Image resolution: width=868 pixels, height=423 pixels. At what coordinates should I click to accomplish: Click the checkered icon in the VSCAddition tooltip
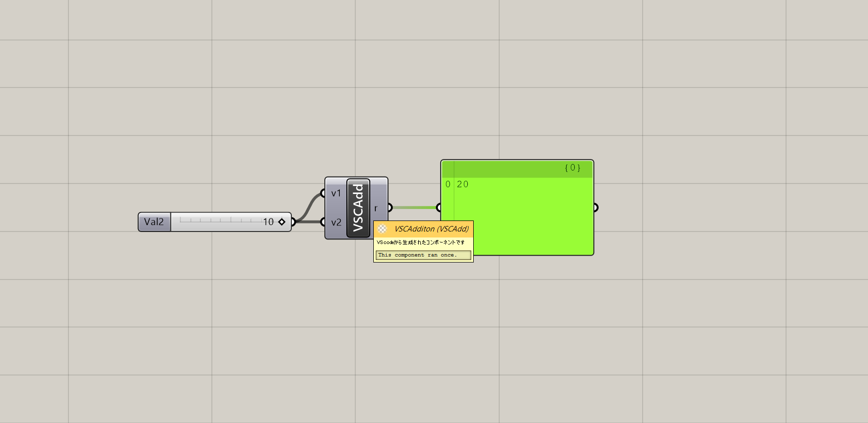click(x=382, y=229)
